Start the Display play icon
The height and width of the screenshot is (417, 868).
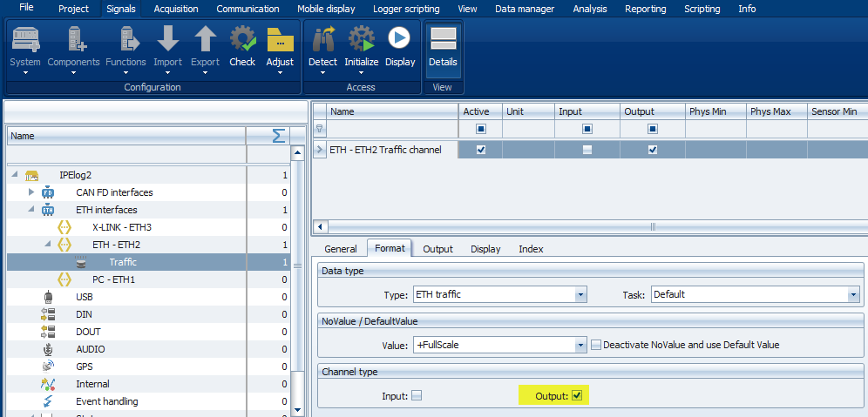pyautogui.click(x=400, y=40)
